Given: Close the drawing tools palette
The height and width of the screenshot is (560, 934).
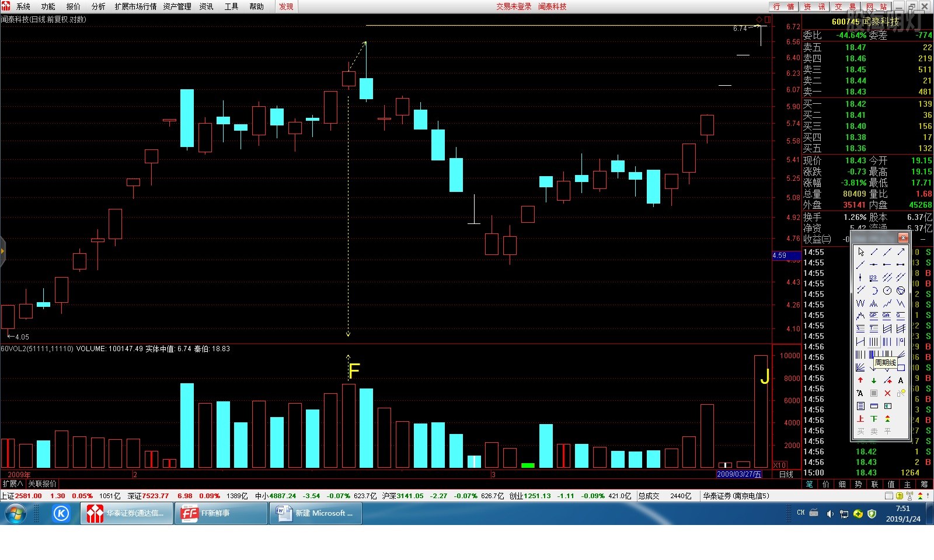Looking at the screenshot, I should click(903, 238).
